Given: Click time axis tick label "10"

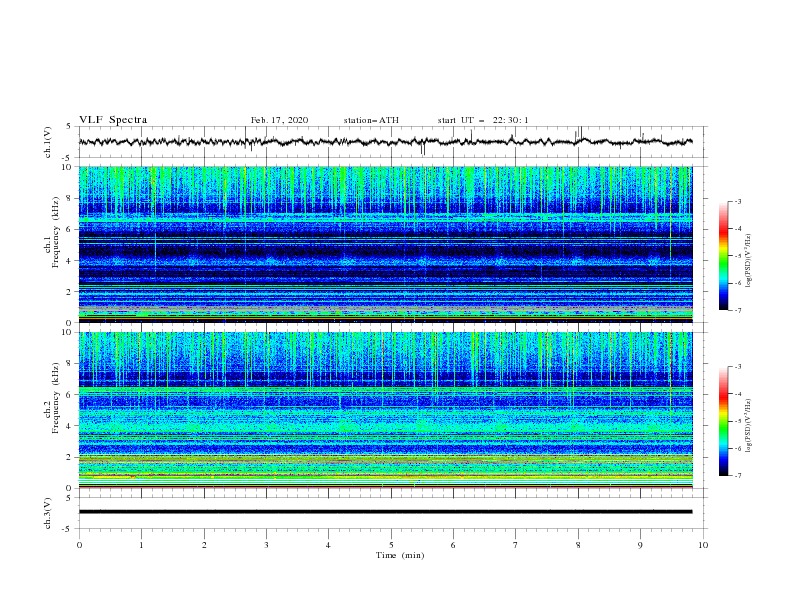Looking at the screenshot, I should click(703, 545).
